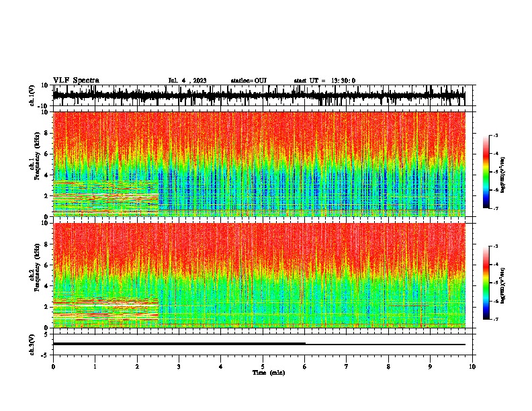Viewport: 532px width, 411px height.
Task: Click the "4" kHz tick on ch.2 spectrogram axis
Action: click(47, 286)
